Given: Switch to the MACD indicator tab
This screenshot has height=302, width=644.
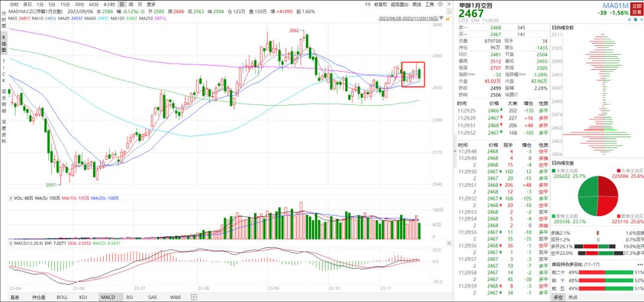Looking at the screenshot, I should 108,297.
